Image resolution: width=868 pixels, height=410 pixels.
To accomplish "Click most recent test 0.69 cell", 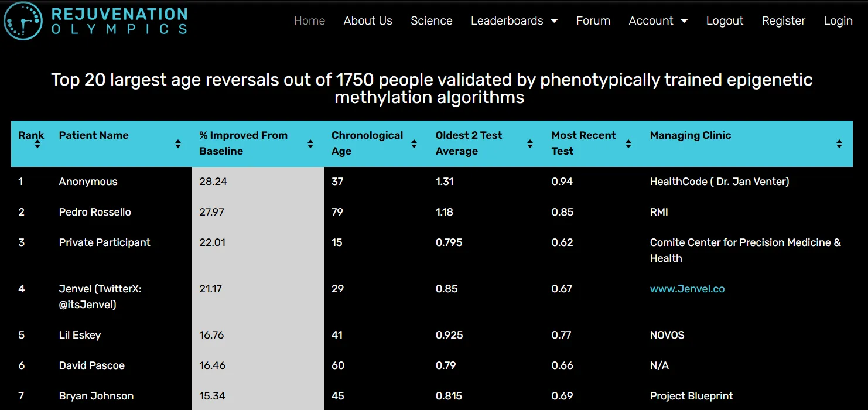I will tap(562, 396).
